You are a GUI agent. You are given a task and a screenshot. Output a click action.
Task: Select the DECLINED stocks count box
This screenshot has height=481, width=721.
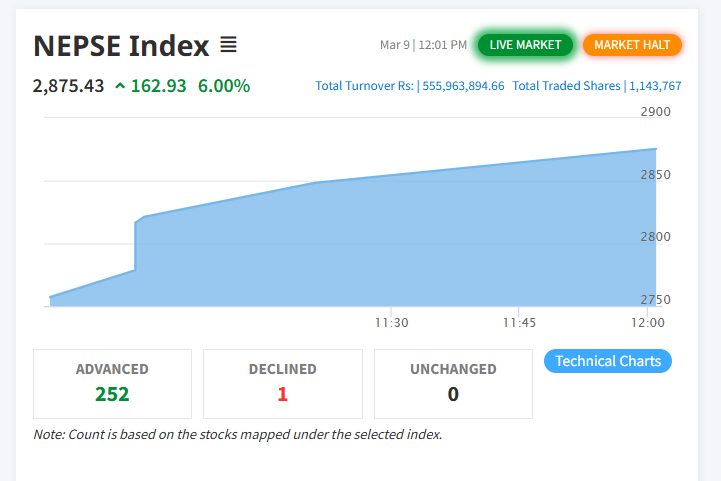[x=282, y=383]
